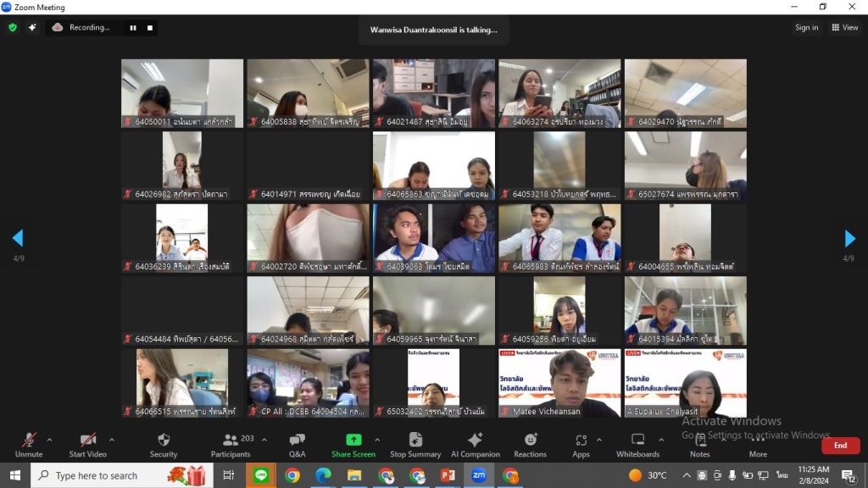Click the taskbar search box
Screen dimensions: 868x488
point(122,475)
